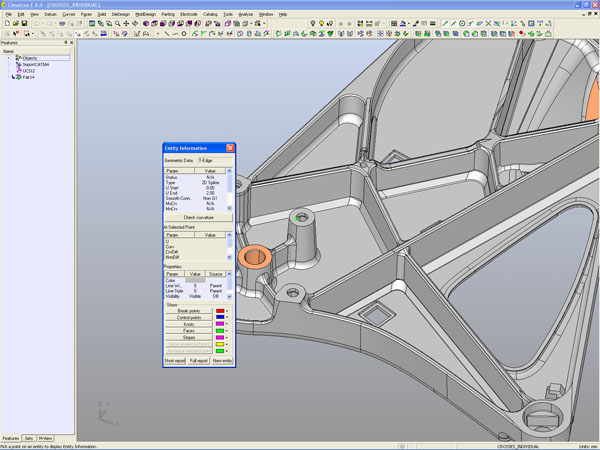
Task: Open the MoldDesign menu
Action: 145,15
